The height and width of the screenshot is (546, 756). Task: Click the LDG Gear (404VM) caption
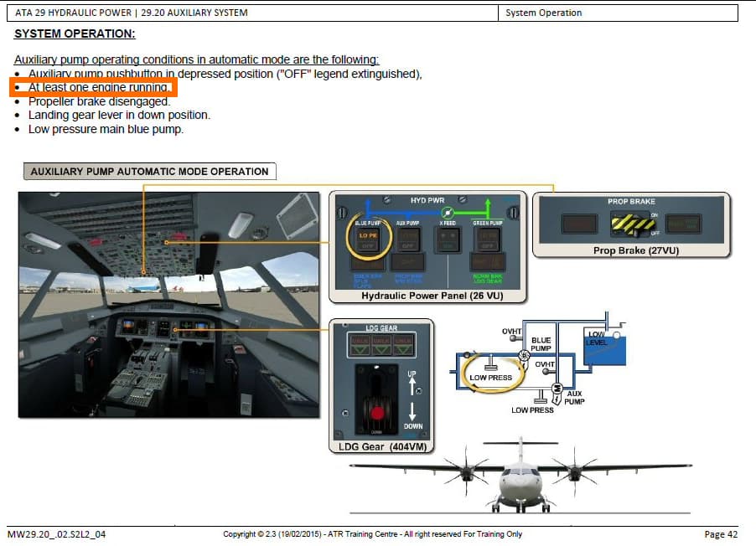(382, 446)
